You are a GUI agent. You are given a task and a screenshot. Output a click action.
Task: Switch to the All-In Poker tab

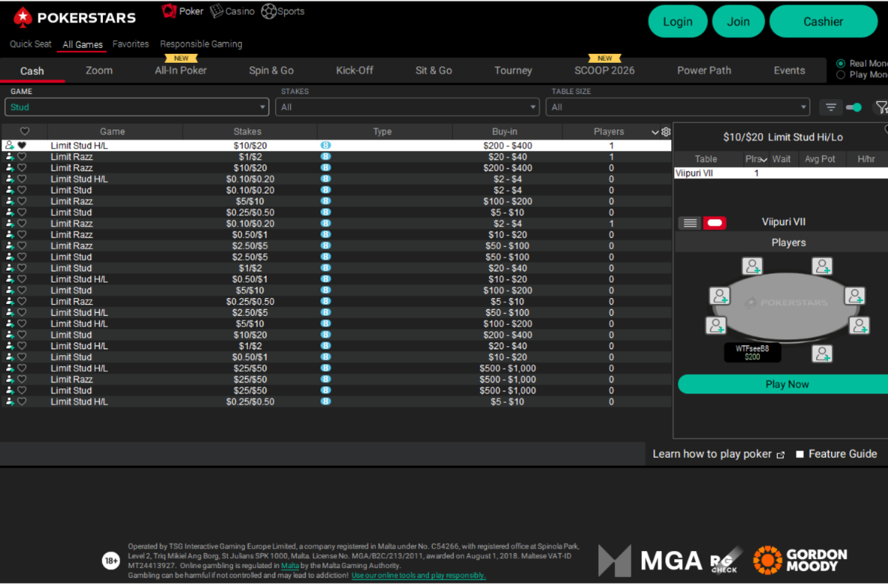coord(181,71)
